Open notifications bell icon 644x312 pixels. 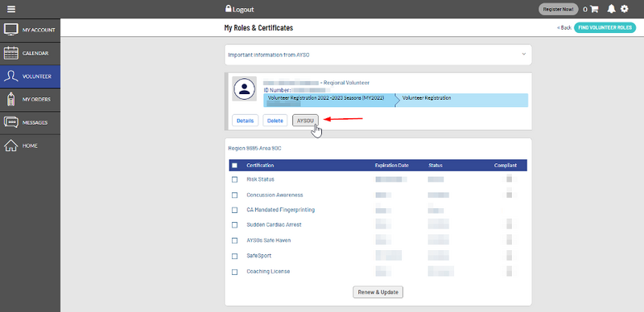pos(612,9)
